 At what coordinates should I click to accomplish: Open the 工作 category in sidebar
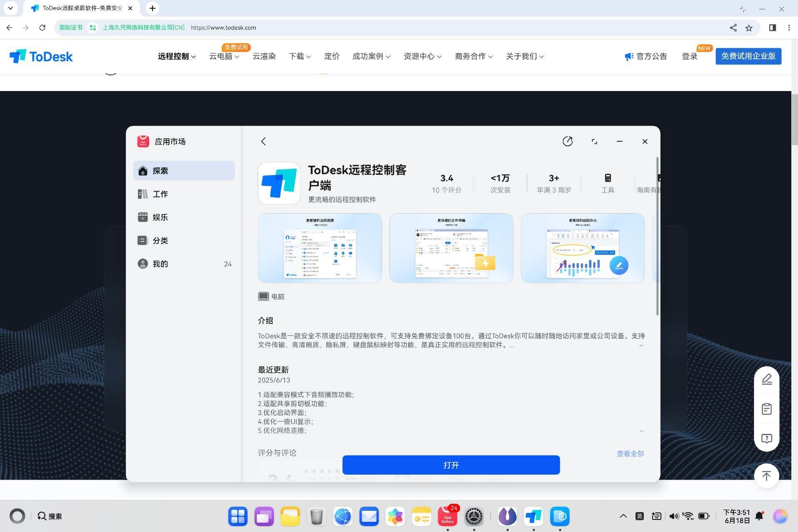click(x=184, y=194)
